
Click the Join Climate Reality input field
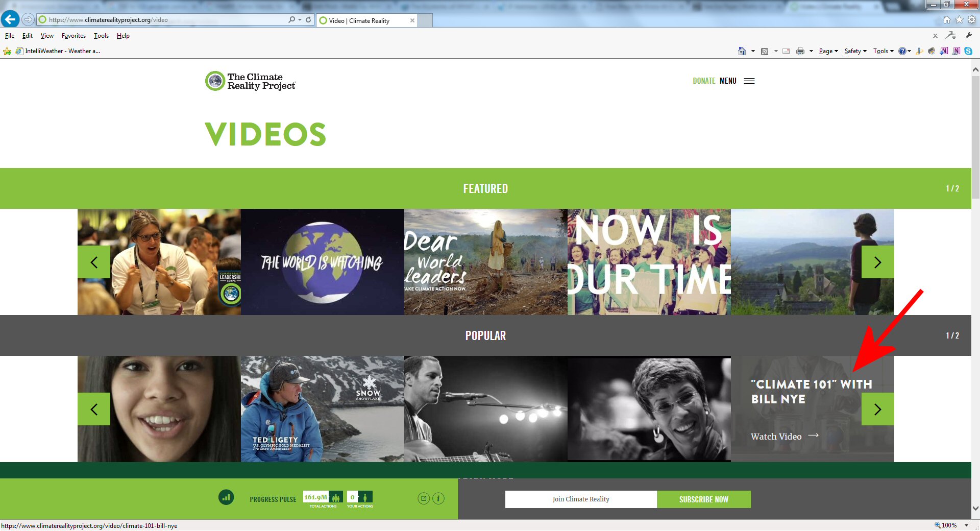click(x=581, y=499)
